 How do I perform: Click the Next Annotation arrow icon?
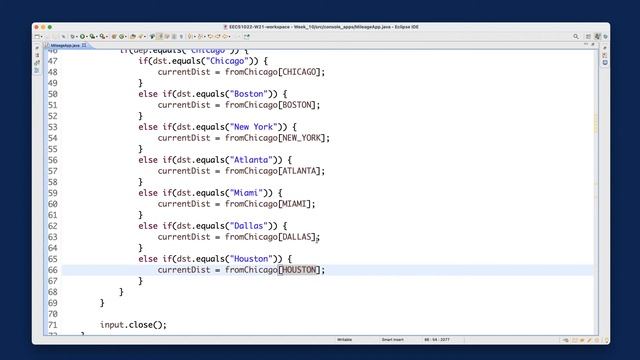[x=190, y=36]
